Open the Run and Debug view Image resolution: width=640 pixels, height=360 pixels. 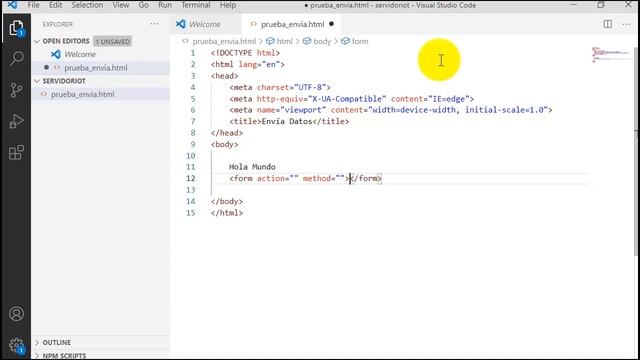point(16,121)
